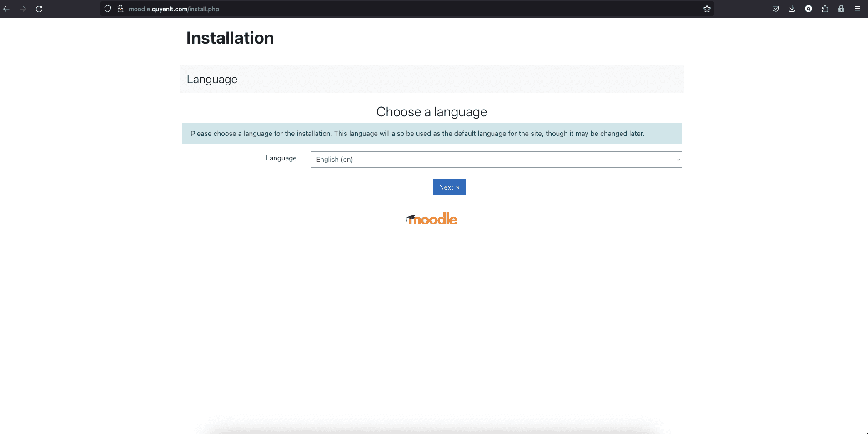Show site security info via padlock icon
Viewport: 868px width, 434px height.
click(120, 9)
